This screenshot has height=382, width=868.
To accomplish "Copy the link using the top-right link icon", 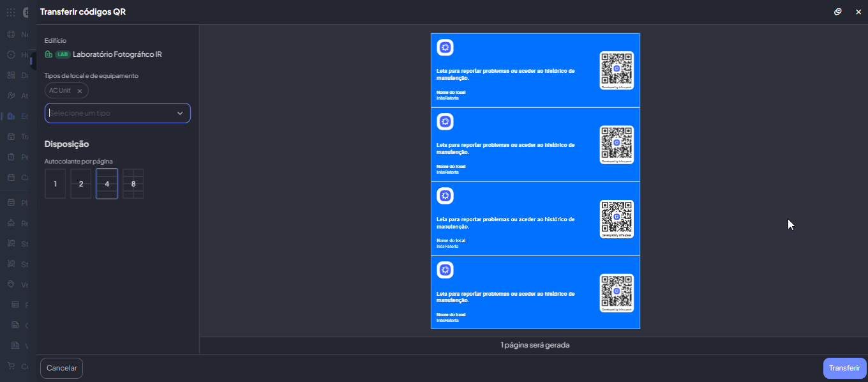I will pyautogui.click(x=838, y=11).
